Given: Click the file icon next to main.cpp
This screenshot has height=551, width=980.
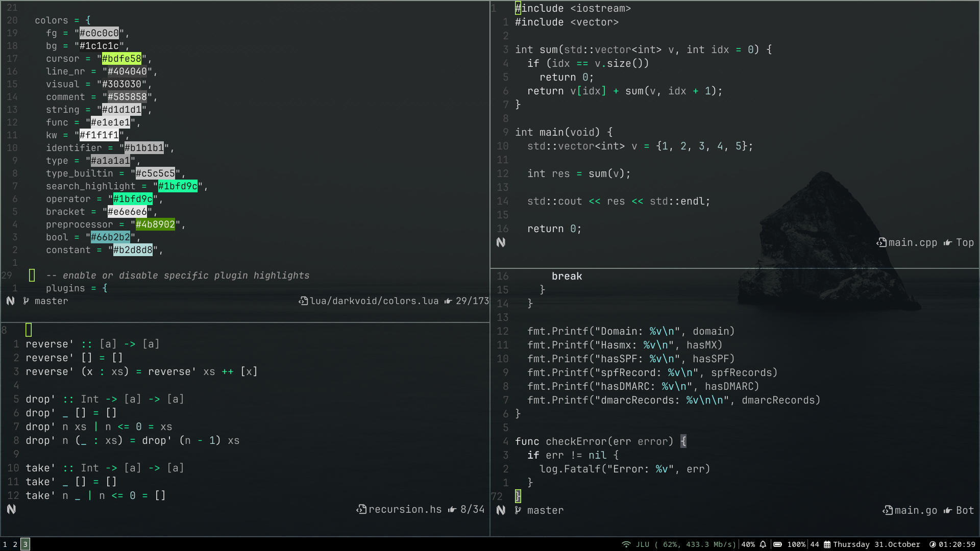Looking at the screenshot, I should click(881, 243).
